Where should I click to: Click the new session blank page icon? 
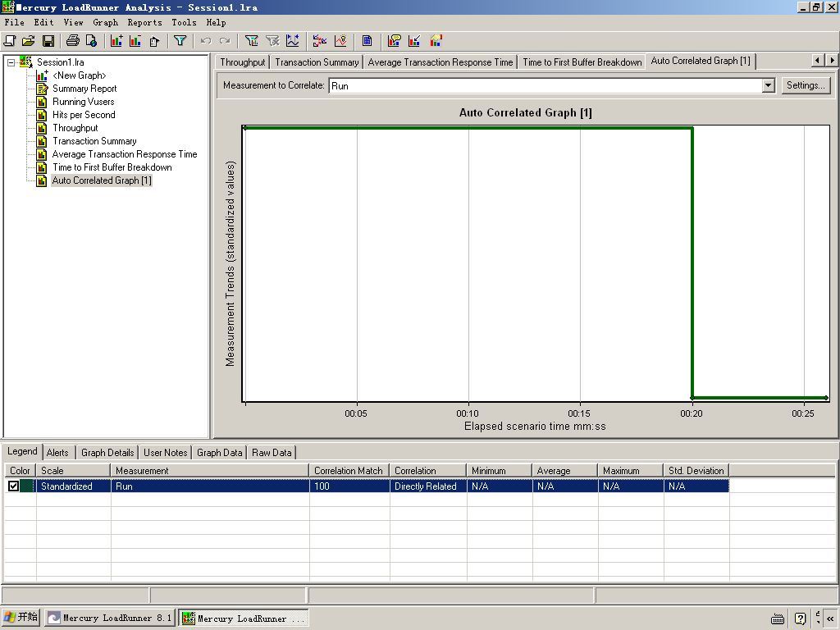click(10, 41)
